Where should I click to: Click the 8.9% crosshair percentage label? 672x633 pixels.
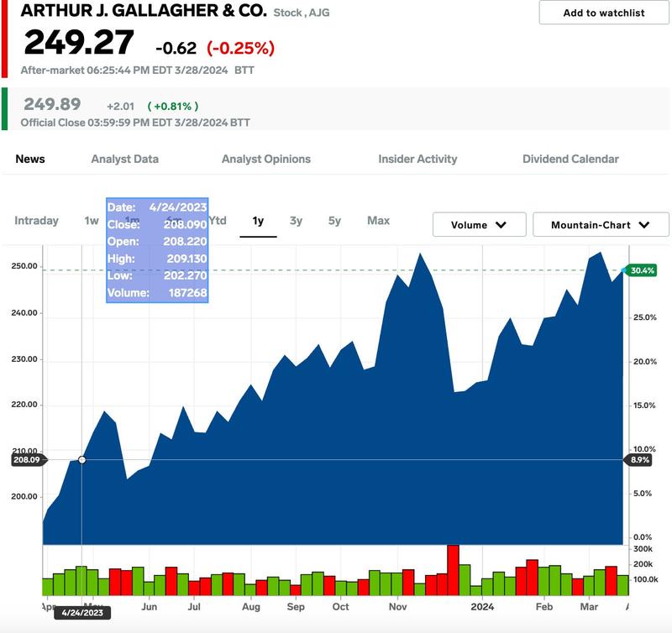(x=640, y=460)
